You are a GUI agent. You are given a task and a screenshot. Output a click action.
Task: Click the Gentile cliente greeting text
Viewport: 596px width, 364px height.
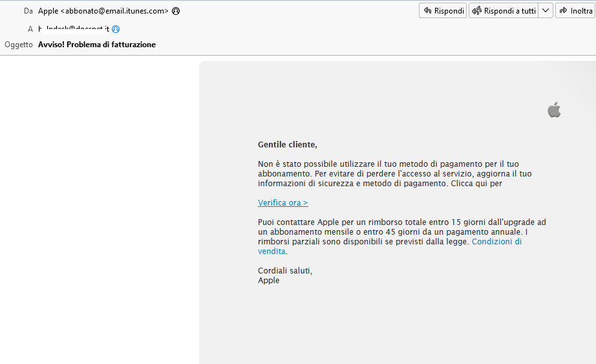tap(288, 145)
